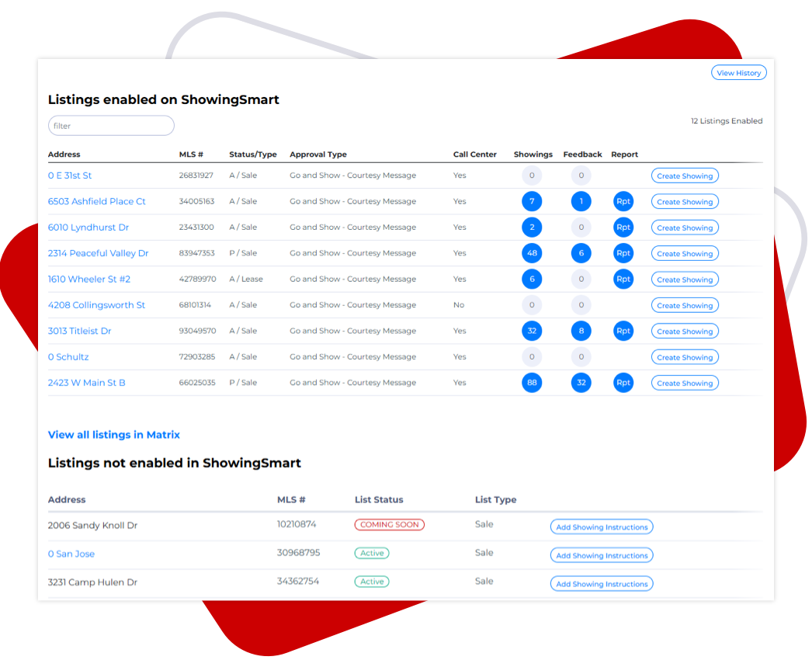Create Showing for 3013 Titleist Dr
Screen dimensions: 812x660
(685, 332)
